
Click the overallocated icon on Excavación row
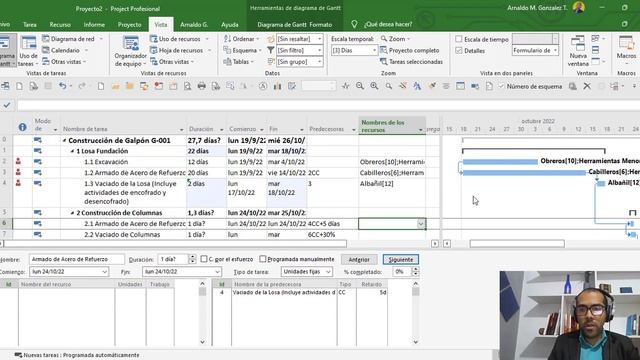click(x=18, y=162)
